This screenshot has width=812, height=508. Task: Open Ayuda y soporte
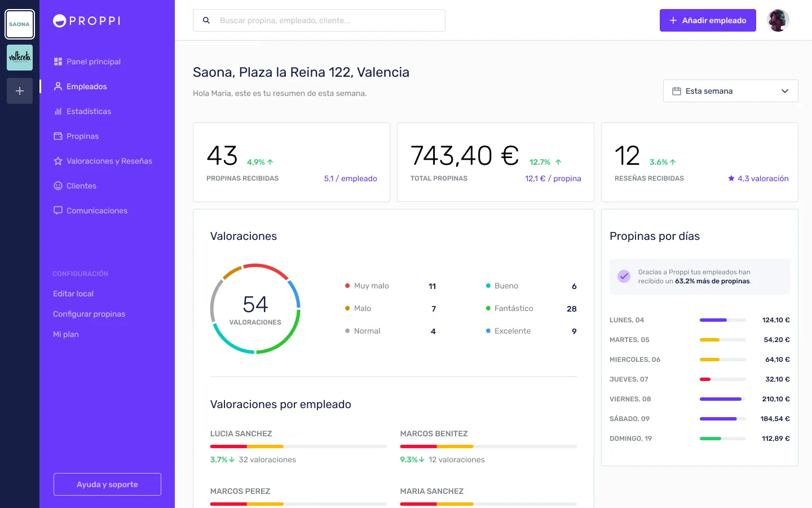pos(107,484)
